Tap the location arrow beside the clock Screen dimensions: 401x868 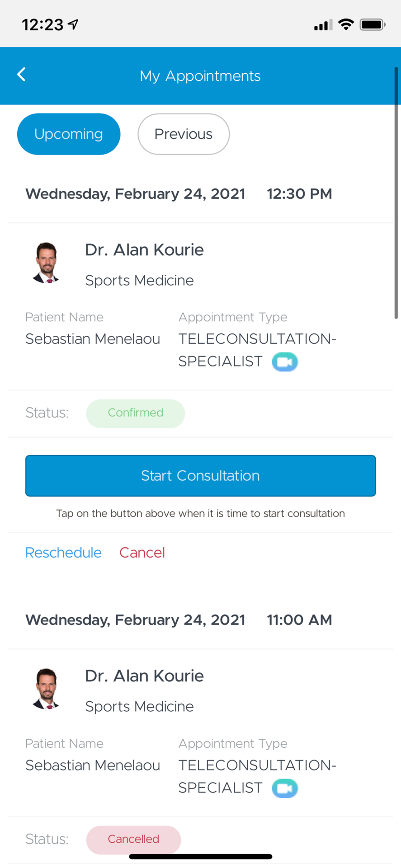(73, 24)
